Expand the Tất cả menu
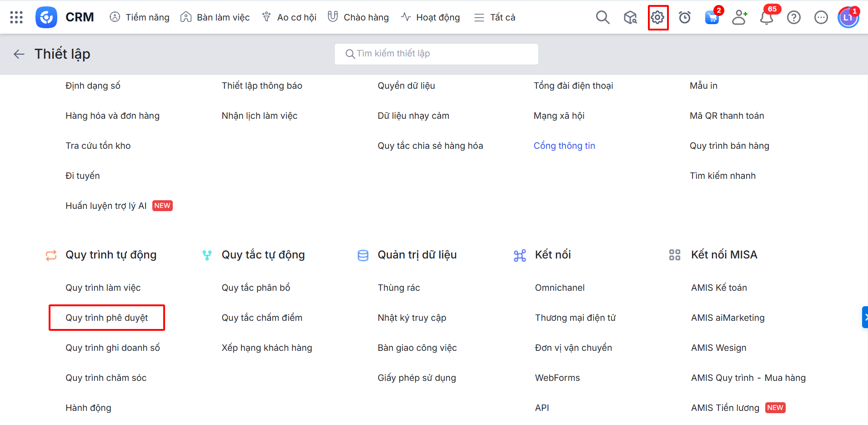The width and height of the screenshot is (868, 425). click(495, 17)
